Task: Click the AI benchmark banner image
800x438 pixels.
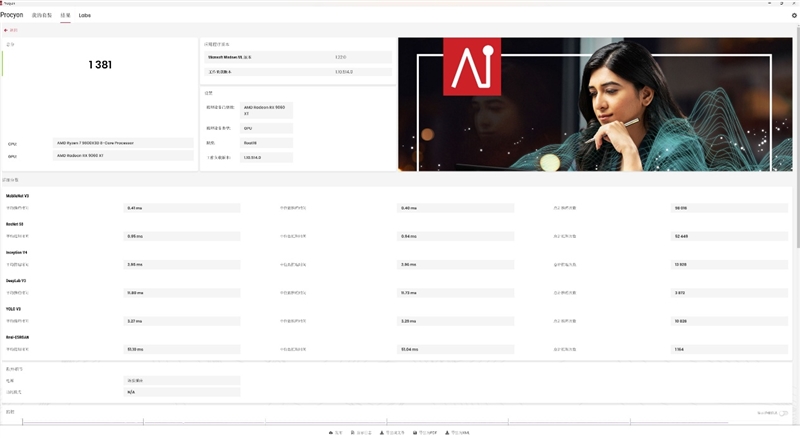Action: click(x=595, y=104)
